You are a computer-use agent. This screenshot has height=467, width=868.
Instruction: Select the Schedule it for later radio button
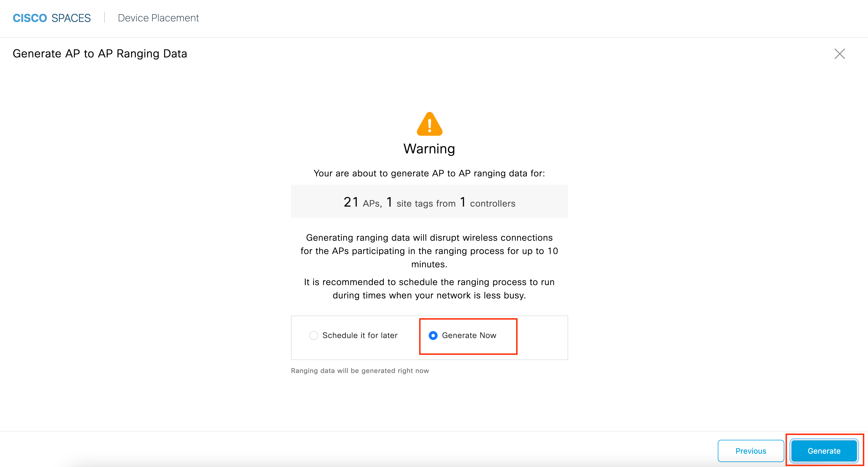click(x=313, y=336)
